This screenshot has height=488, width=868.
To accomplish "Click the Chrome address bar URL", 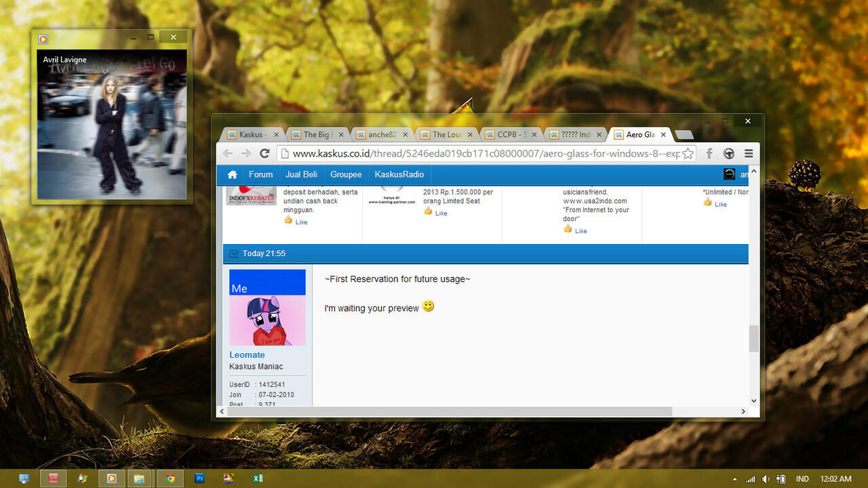I will pos(485,154).
